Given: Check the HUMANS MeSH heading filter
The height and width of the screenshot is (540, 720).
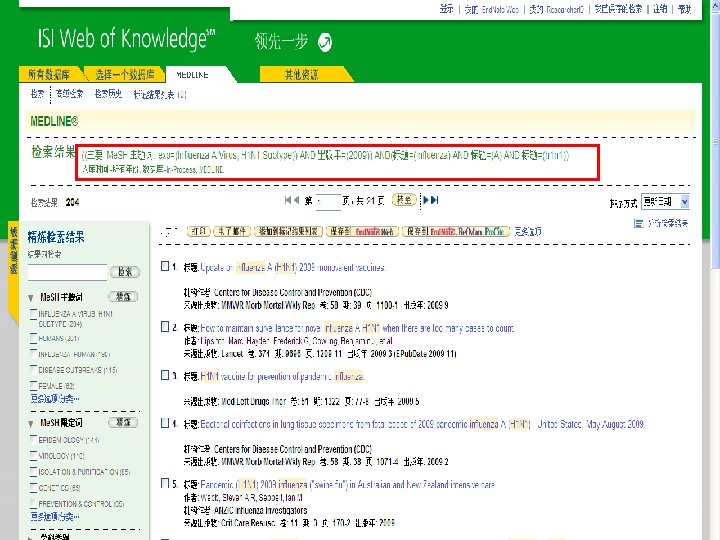Looking at the screenshot, I should [x=33, y=338].
